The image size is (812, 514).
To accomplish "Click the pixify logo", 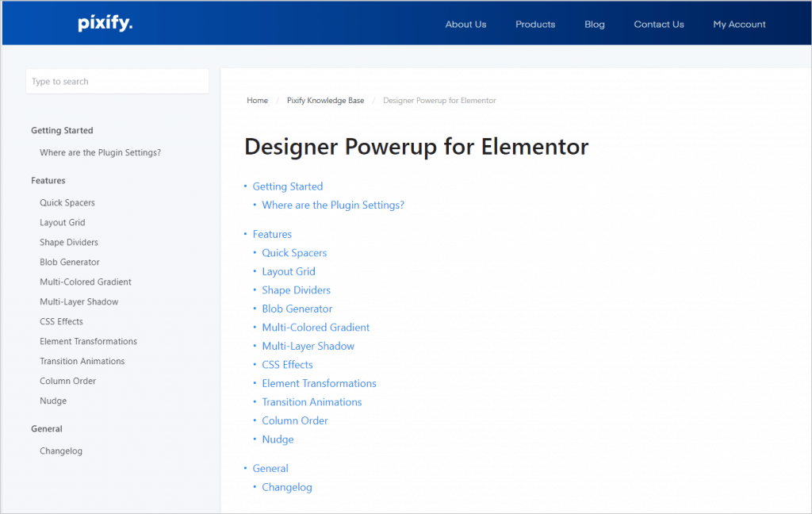I will coord(105,23).
